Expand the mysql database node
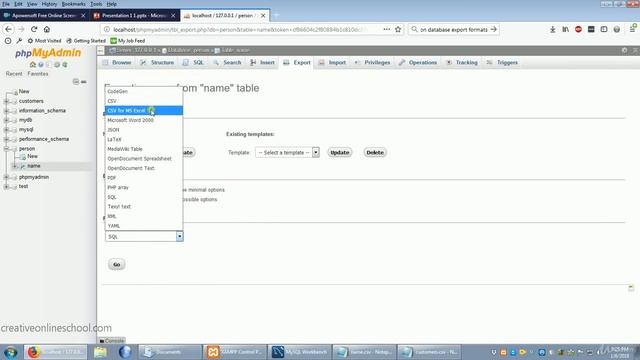 coord(7,129)
